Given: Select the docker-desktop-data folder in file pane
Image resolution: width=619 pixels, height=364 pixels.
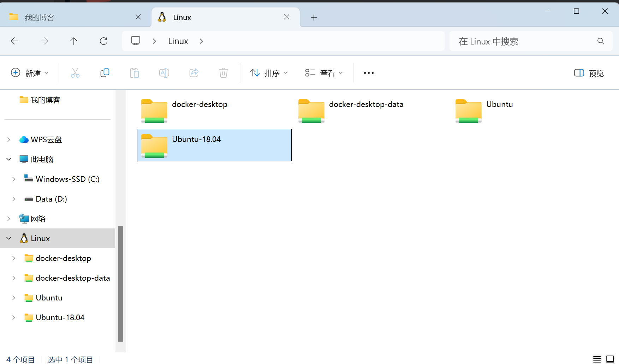Looking at the screenshot, I should [x=371, y=111].
